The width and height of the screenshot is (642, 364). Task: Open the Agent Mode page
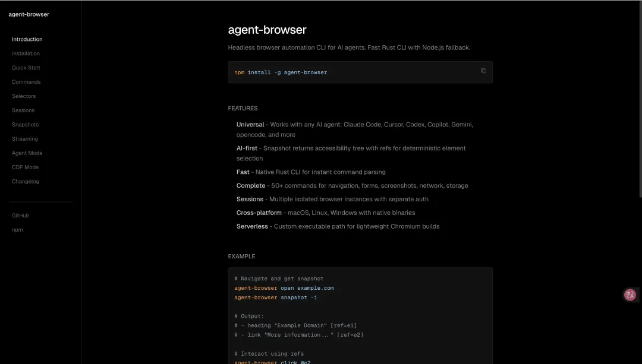pyautogui.click(x=27, y=153)
